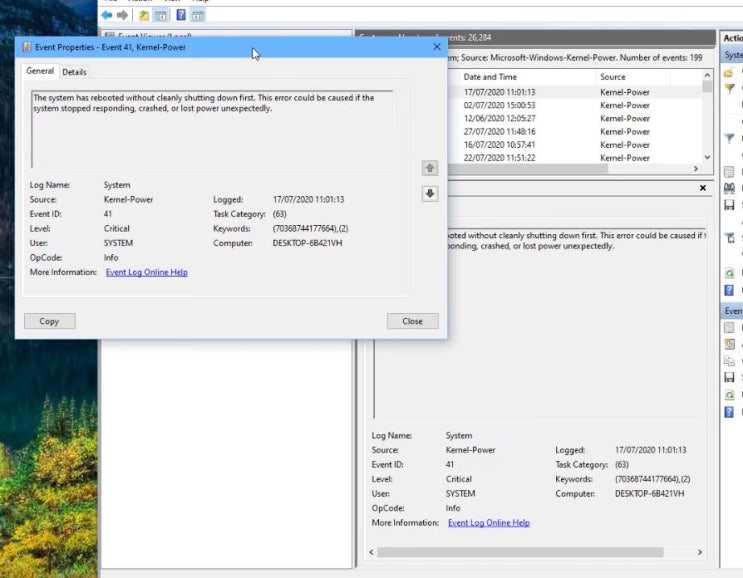Toggle the Show/Hide Console Tree toolbar icon
The width and height of the screenshot is (743, 578).
(x=161, y=15)
